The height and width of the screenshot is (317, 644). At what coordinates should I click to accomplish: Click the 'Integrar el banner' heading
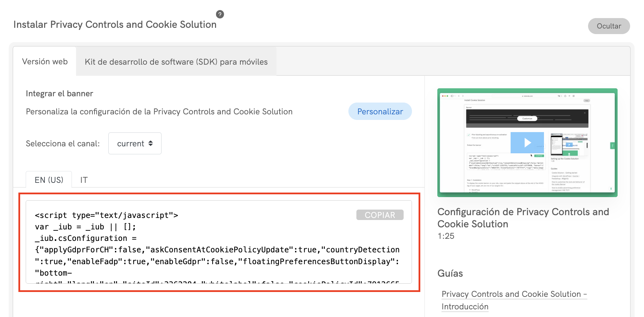click(x=59, y=93)
